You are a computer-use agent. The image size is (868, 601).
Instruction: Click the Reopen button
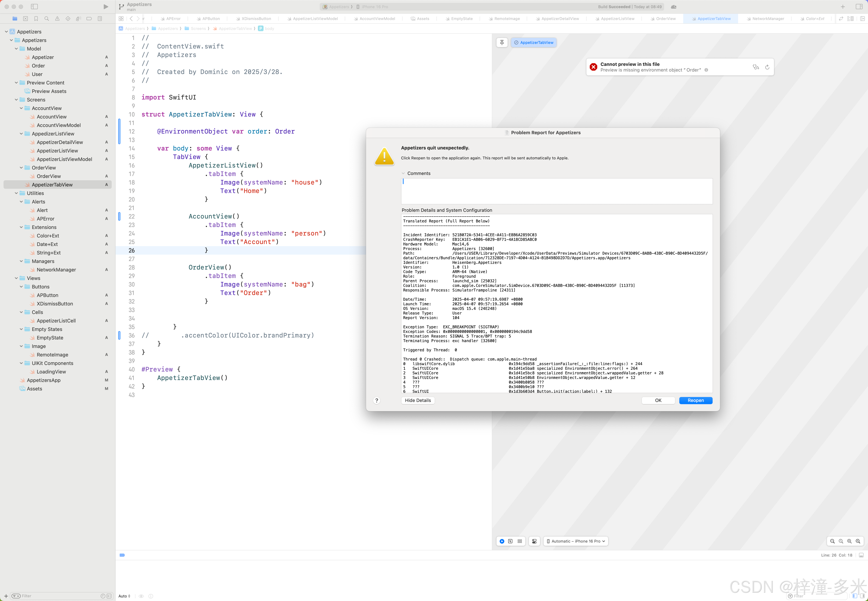pyautogui.click(x=695, y=400)
